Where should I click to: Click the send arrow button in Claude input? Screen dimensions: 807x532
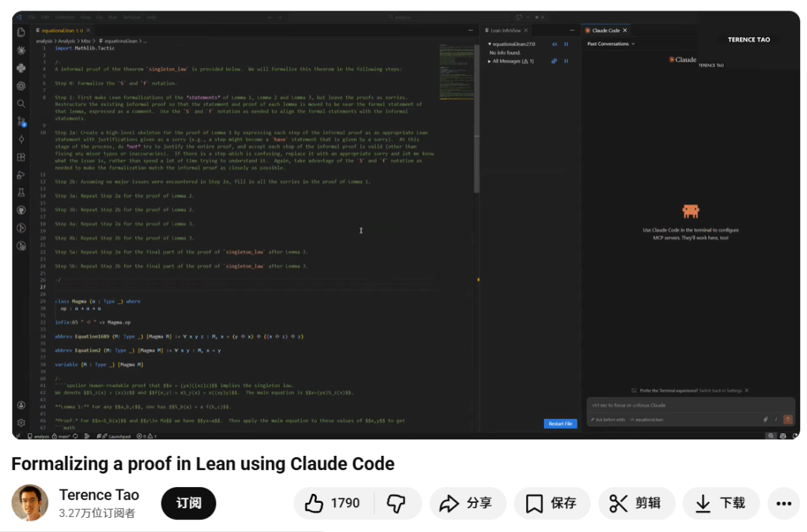(788, 419)
